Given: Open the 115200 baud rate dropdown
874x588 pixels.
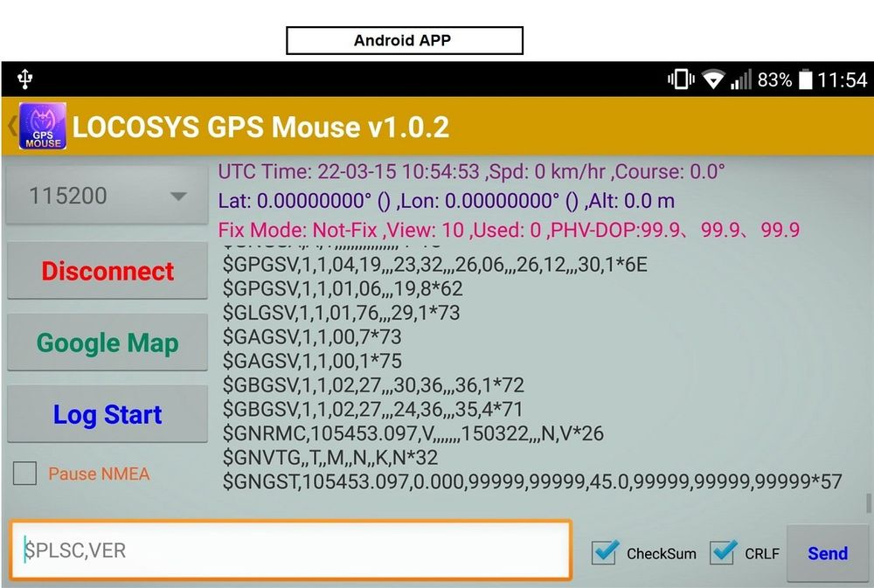Looking at the screenshot, I should (108, 196).
